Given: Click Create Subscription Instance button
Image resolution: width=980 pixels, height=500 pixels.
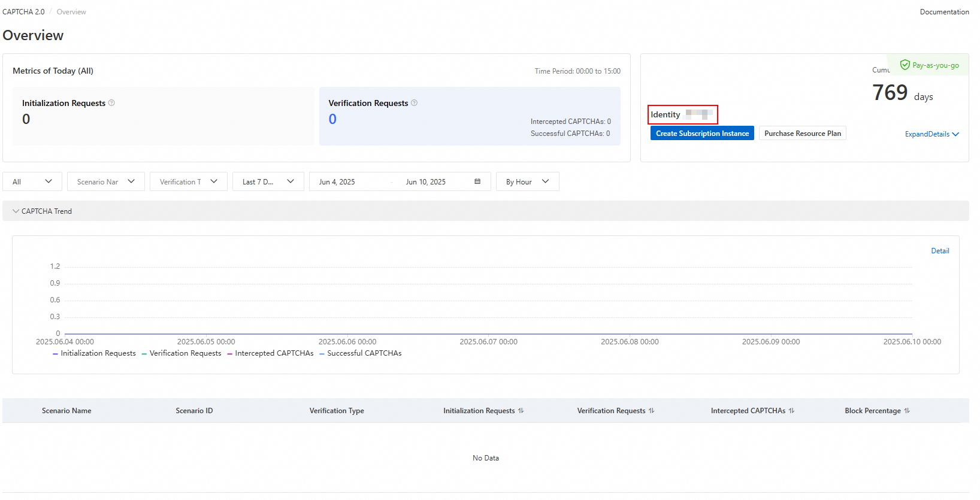Looking at the screenshot, I should click(702, 134).
